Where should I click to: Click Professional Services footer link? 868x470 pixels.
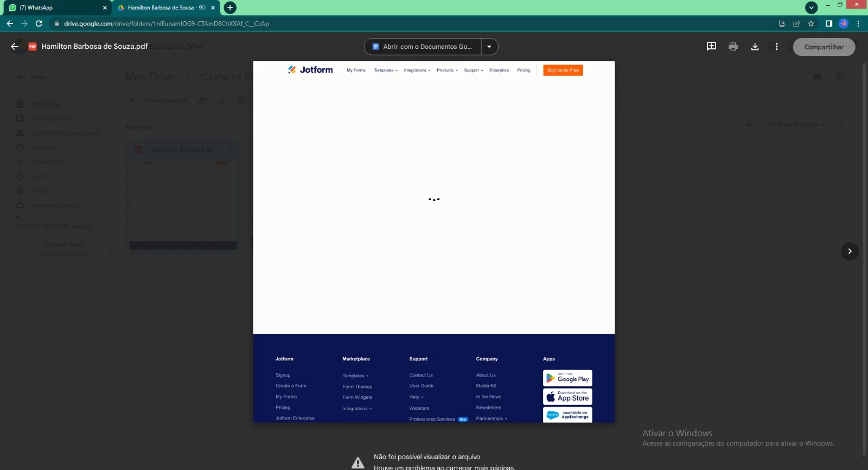tap(432, 419)
